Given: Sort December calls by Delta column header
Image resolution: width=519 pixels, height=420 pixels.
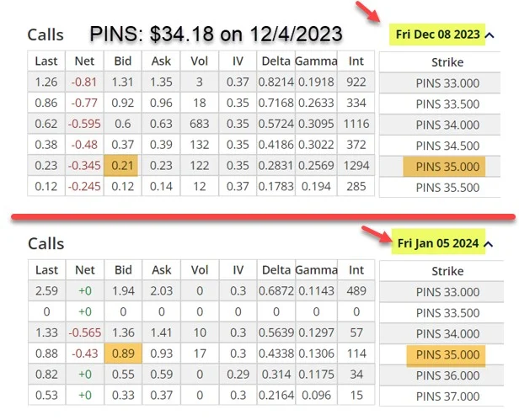Looking at the screenshot, I should tap(276, 61).
